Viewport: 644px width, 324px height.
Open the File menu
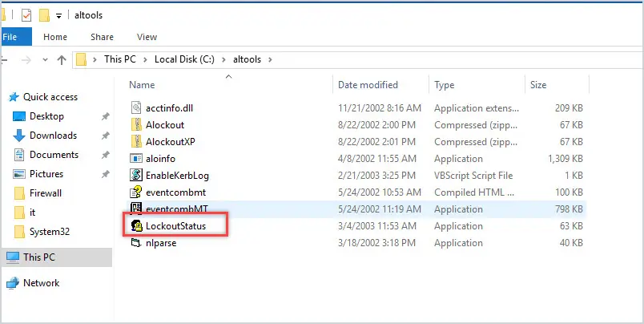click(16, 37)
